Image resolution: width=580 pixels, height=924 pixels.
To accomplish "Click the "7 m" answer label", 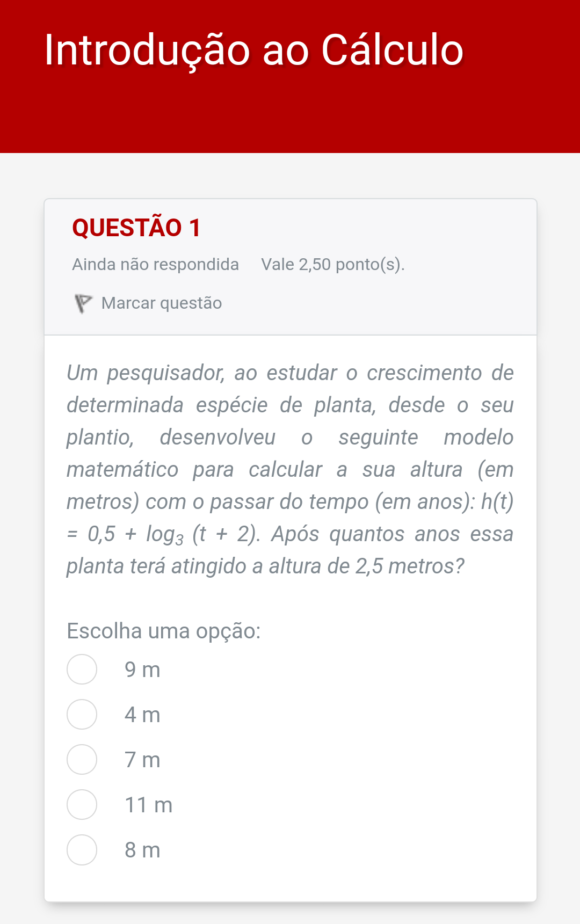I will (142, 760).
